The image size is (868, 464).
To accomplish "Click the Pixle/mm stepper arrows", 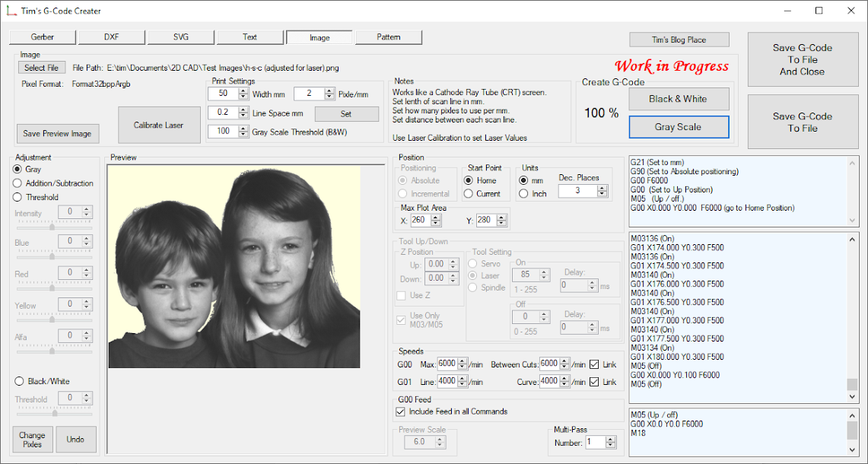I will (x=329, y=94).
